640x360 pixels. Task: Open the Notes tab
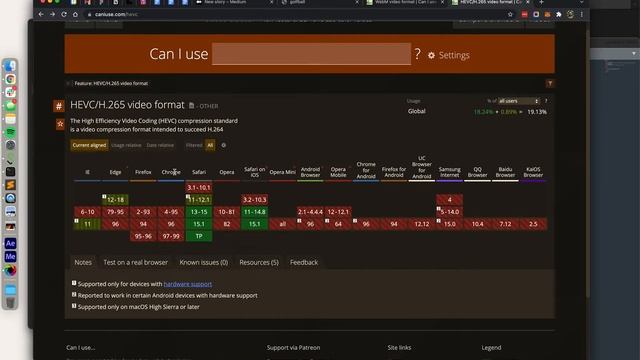tap(83, 262)
